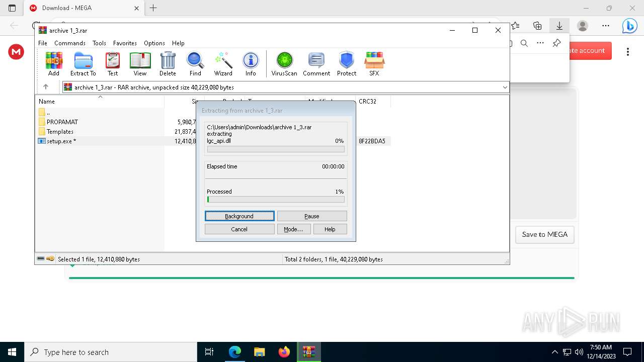Select the Download - MEGA browser tab
This screenshot has width=644, height=362.
[83, 8]
